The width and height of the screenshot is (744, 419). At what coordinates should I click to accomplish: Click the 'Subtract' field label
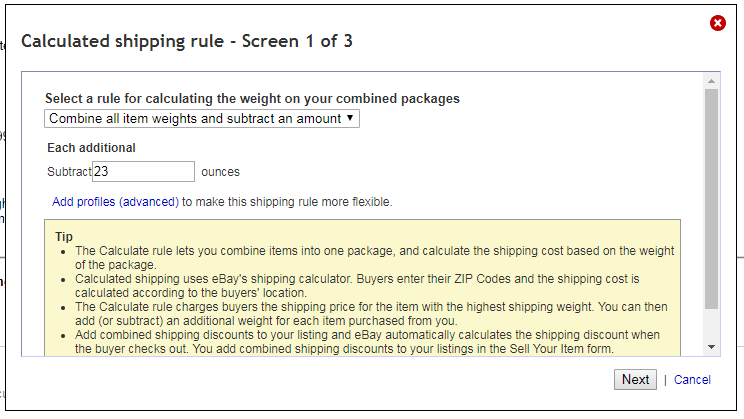click(x=69, y=172)
